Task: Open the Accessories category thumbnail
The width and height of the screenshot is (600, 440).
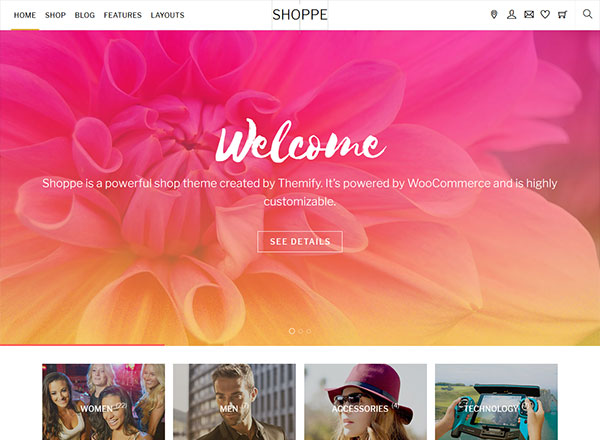Action: [x=365, y=402]
